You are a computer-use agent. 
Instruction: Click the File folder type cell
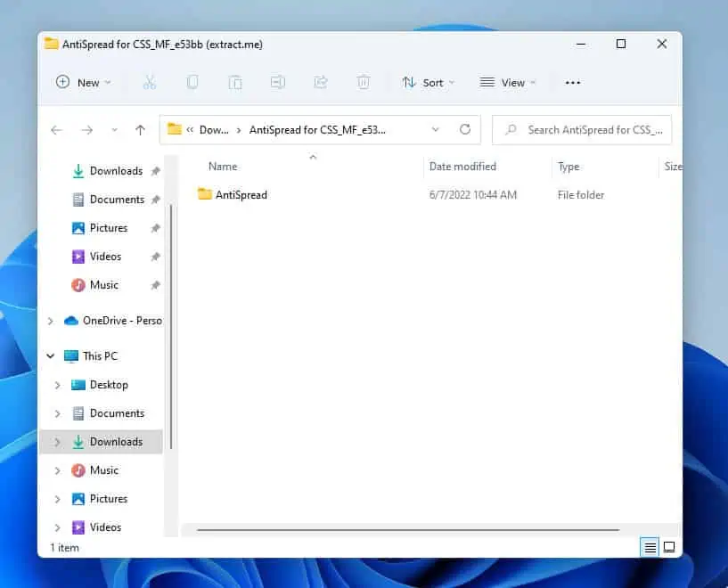(x=581, y=195)
